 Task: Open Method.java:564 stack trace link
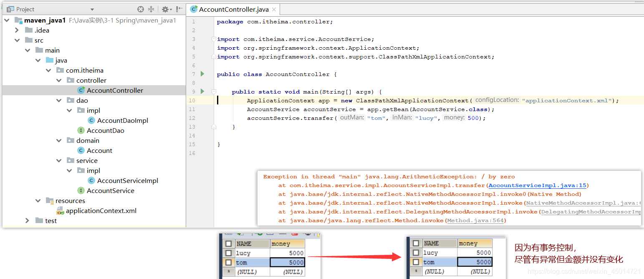[475, 221]
